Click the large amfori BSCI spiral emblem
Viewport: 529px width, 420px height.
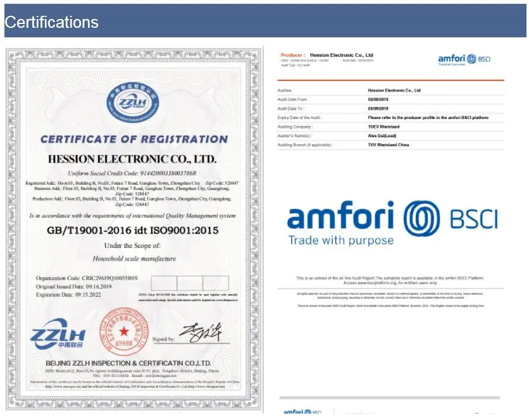click(x=421, y=219)
